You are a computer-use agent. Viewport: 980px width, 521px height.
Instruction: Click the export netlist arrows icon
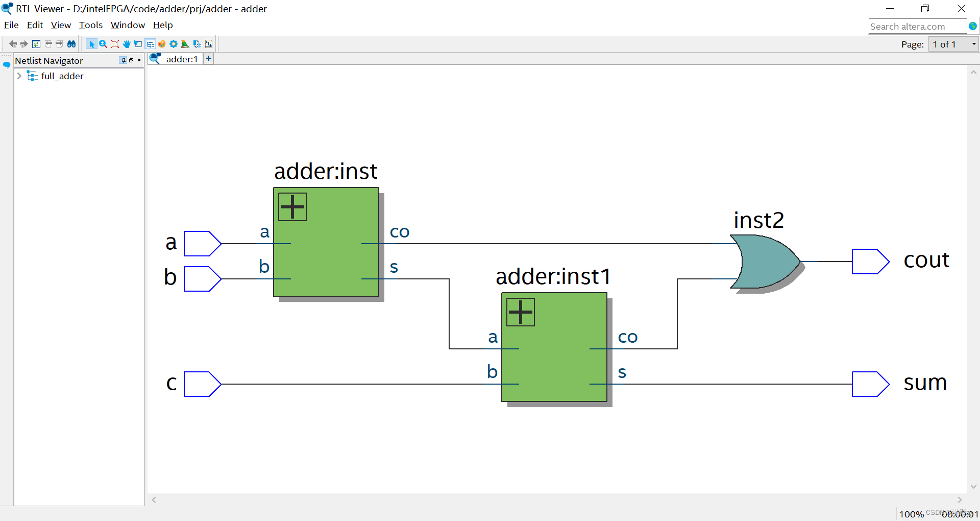pos(197,44)
